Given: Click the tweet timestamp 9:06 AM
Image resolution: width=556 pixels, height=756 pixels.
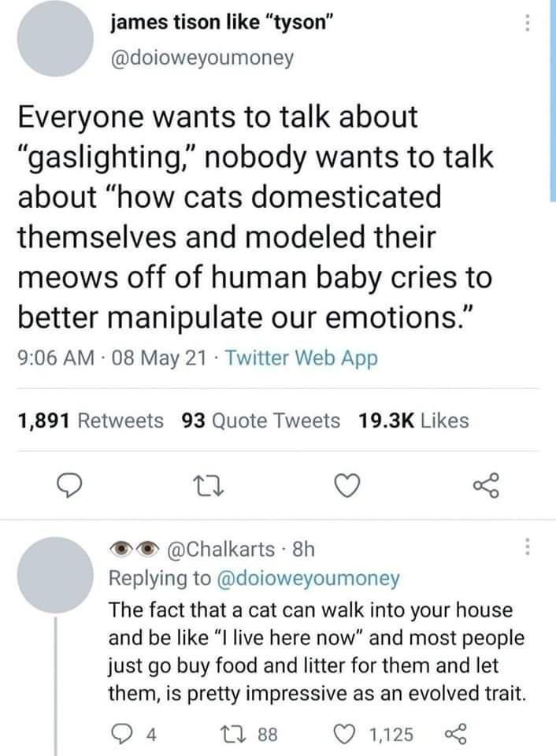Looking at the screenshot, I should click(x=49, y=358).
